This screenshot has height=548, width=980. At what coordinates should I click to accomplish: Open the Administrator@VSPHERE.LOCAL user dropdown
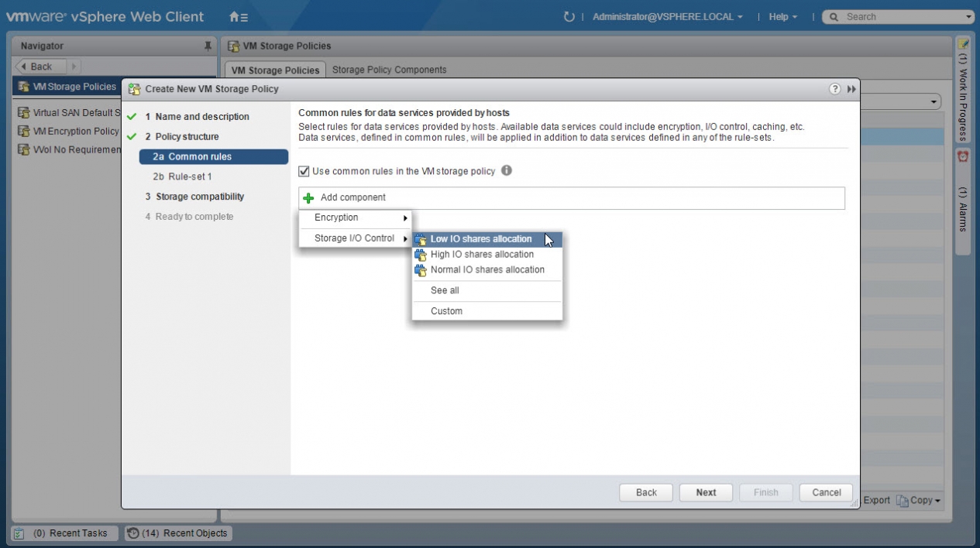[667, 17]
